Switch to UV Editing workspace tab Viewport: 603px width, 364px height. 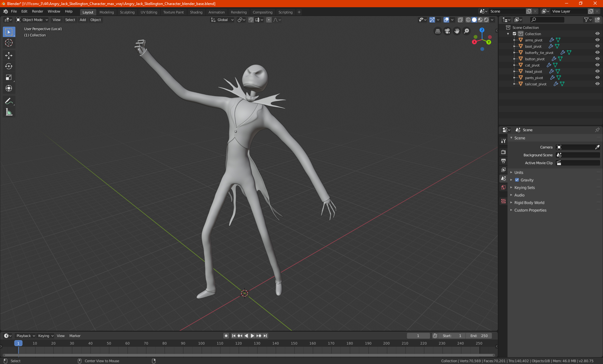point(149,12)
